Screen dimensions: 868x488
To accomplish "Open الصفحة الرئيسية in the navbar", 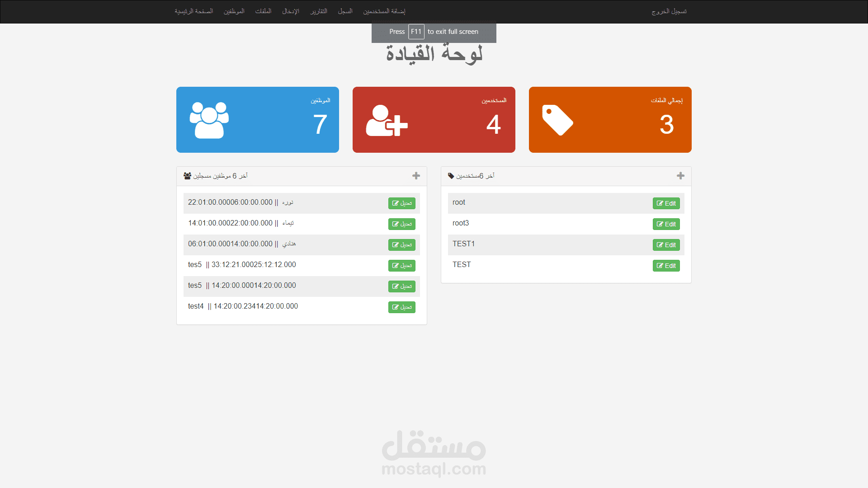I will (193, 11).
